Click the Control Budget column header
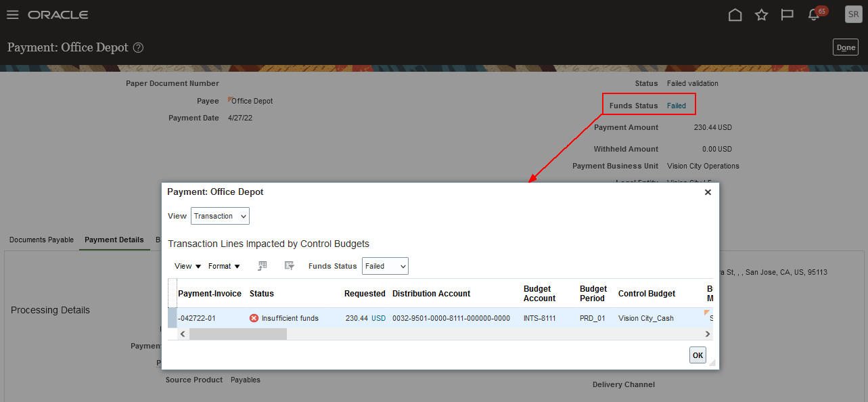Image resolution: width=868 pixels, height=402 pixels. [647, 294]
